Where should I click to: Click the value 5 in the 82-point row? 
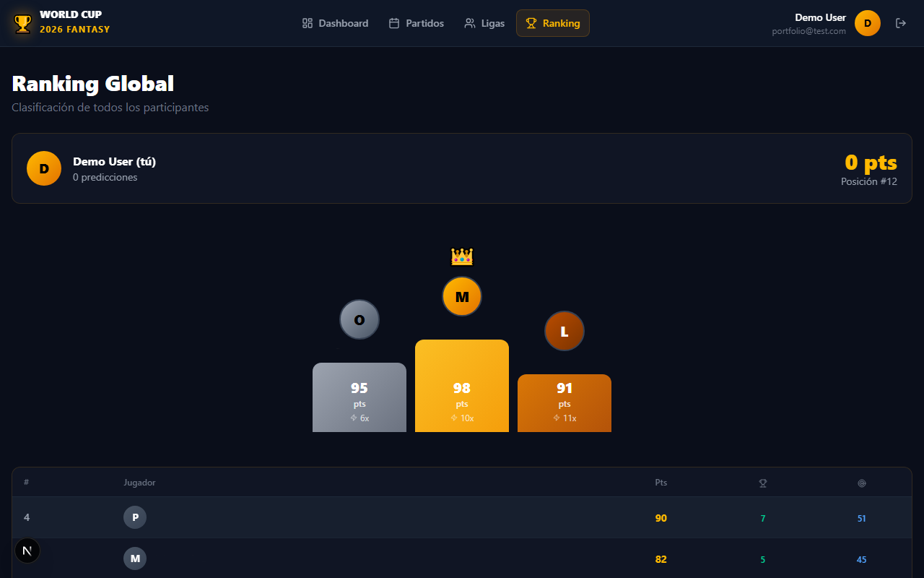coord(763,560)
